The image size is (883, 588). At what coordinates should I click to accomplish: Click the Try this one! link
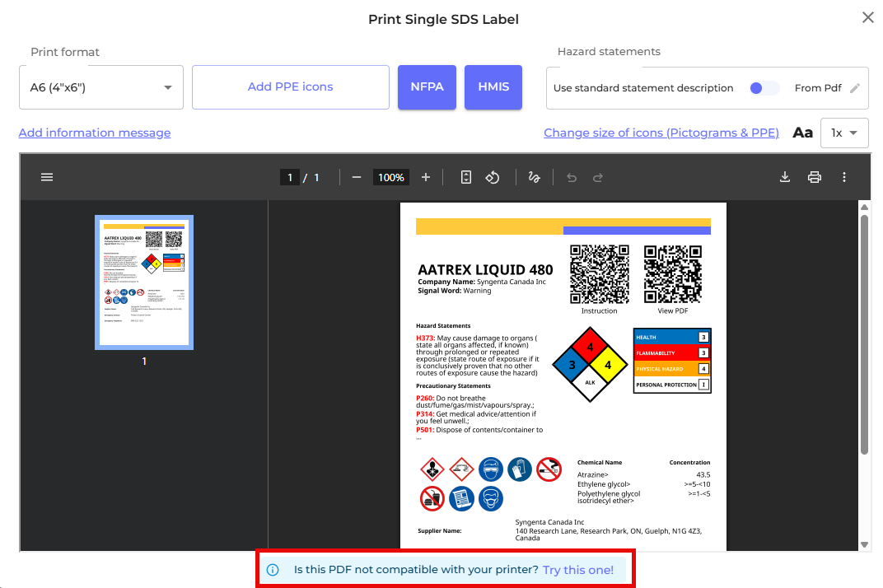click(x=577, y=570)
